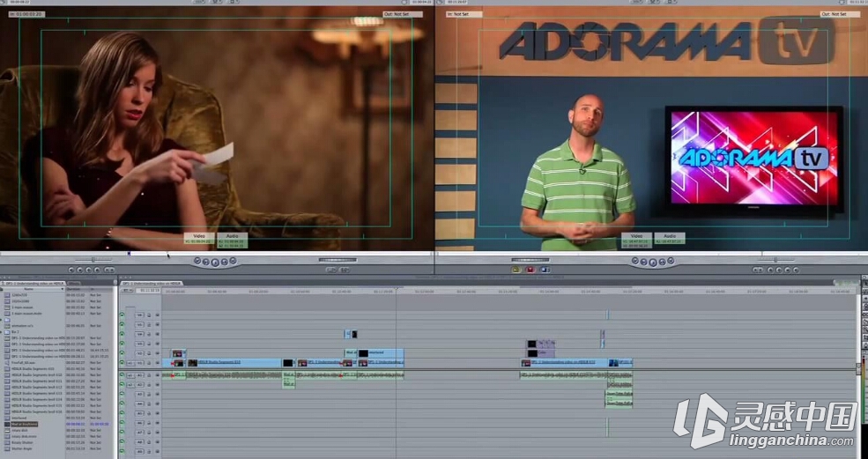Select the Color clip in the Timeline
The image size is (868, 459).
[x=541, y=353]
